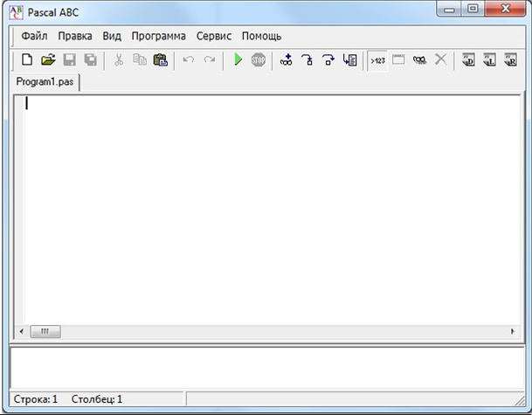
Task: Click the horizontal scrollbar right arrow
Action: (x=514, y=332)
